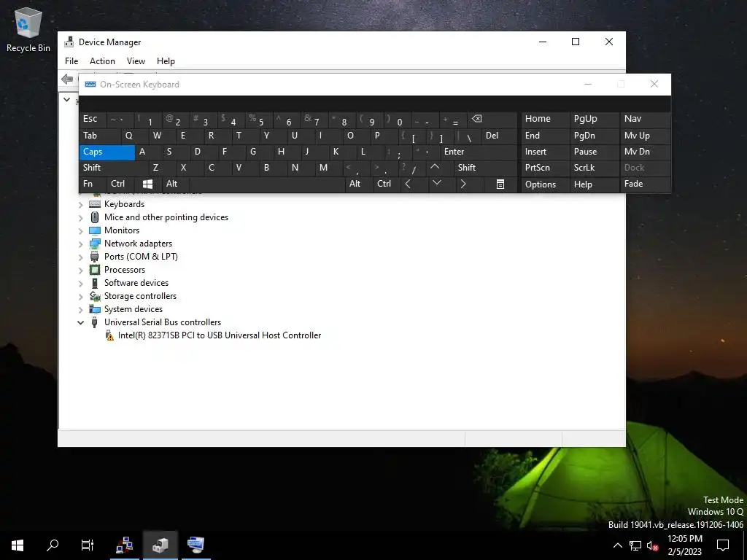This screenshot has height=560, width=747.
Task: Click the Tab key on keyboard
Action: pyautogui.click(x=100, y=136)
